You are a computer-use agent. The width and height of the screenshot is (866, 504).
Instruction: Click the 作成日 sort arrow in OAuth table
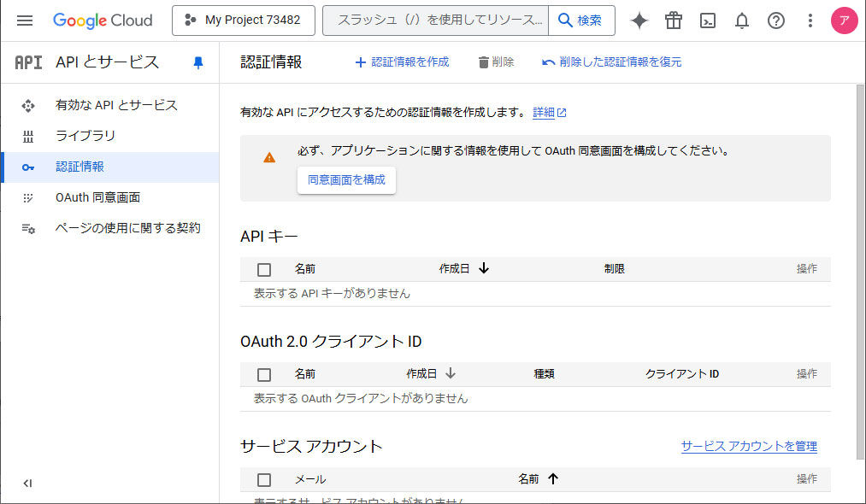pos(451,373)
